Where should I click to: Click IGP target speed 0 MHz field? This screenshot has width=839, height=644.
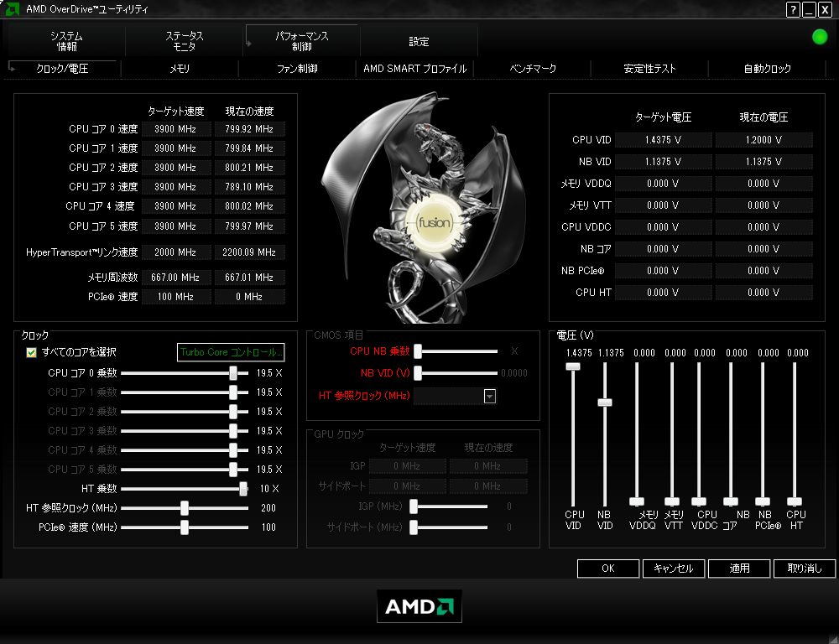(407, 466)
